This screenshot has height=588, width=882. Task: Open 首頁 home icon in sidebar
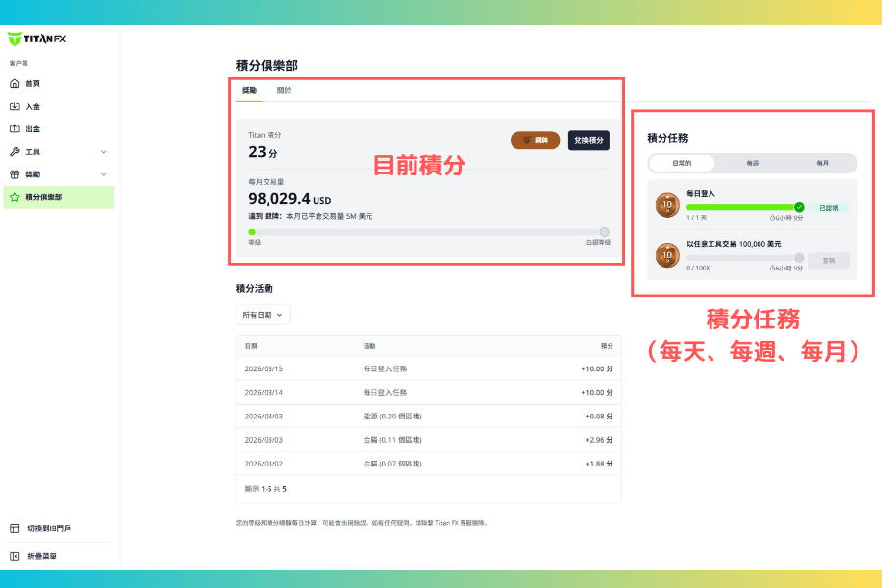[14, 84]
